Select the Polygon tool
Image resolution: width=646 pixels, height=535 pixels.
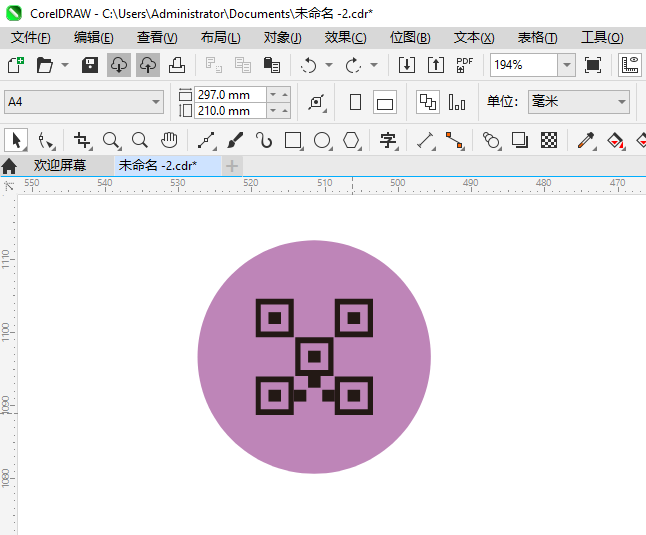(352, 140)
